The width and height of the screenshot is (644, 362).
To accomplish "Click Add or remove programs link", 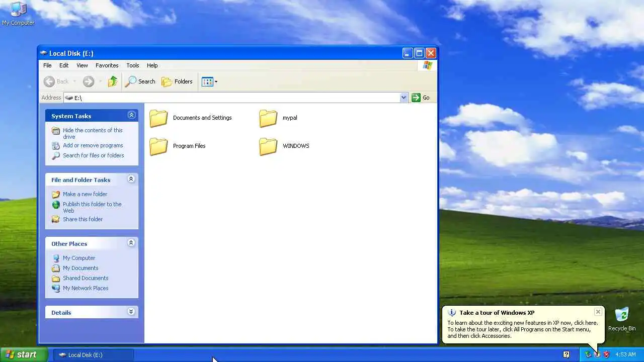I will pos(93,145).
